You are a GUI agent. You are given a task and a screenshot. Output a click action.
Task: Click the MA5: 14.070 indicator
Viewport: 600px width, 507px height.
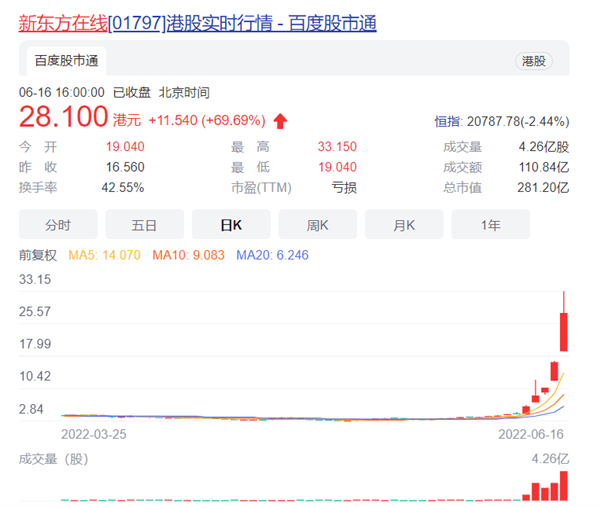(x=104, y=255)
